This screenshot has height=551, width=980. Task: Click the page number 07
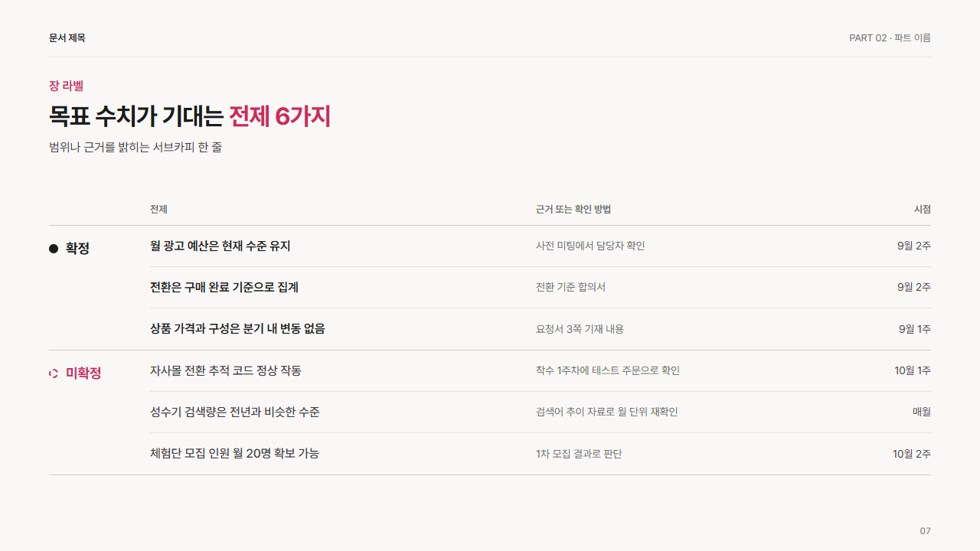pos(926,531)
